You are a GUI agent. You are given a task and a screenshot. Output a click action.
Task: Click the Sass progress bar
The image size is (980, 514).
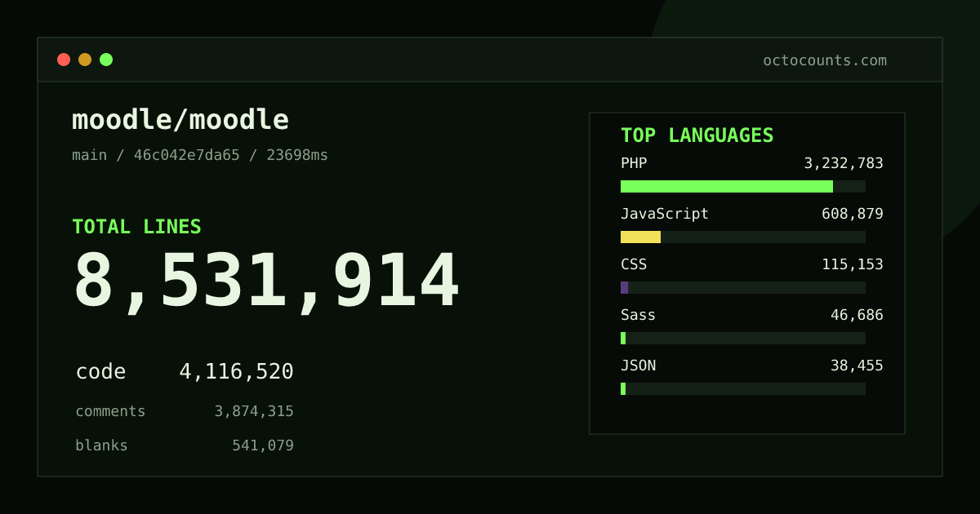click(x=743, y=338)
